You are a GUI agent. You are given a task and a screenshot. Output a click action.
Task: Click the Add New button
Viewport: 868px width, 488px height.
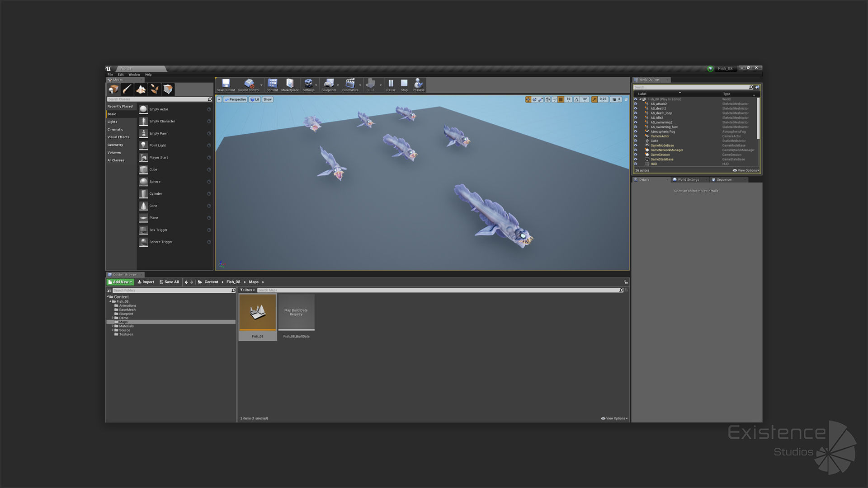pos(120,282)
